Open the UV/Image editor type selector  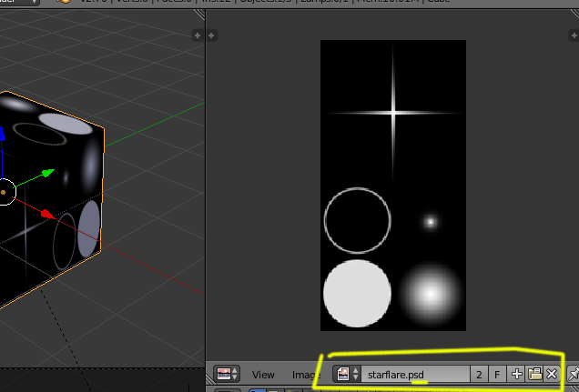[x=227, y=374]
